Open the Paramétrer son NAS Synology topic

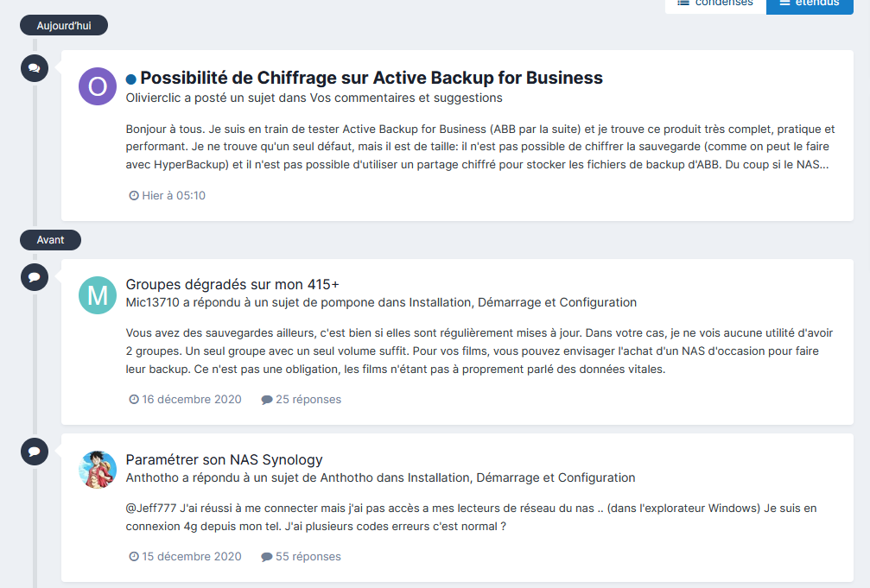coord(225,459)
